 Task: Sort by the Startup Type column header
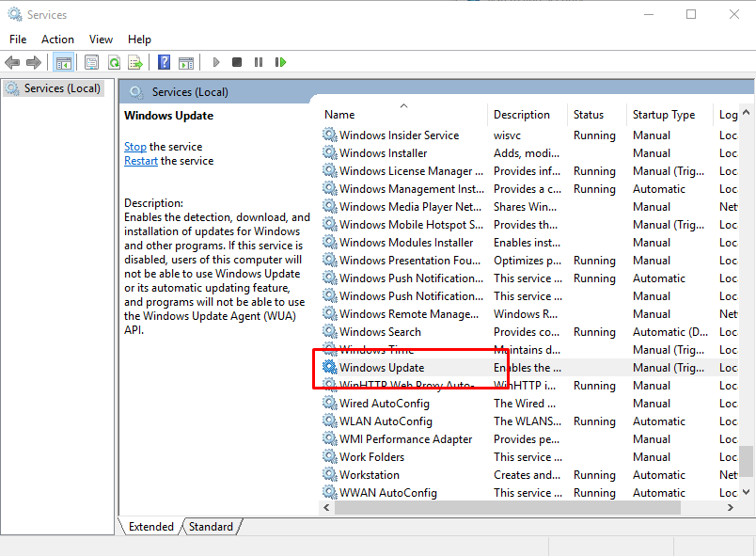pos(669,114)
